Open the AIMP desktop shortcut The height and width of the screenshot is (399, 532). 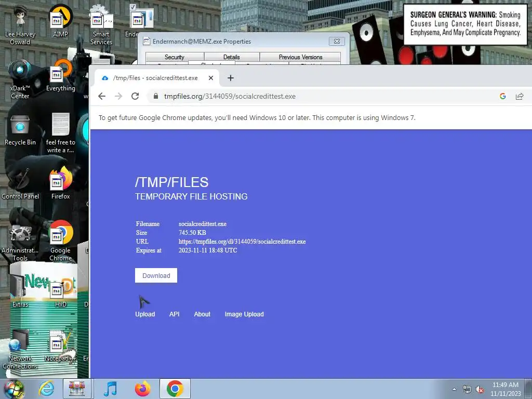(x=60, y=21)
